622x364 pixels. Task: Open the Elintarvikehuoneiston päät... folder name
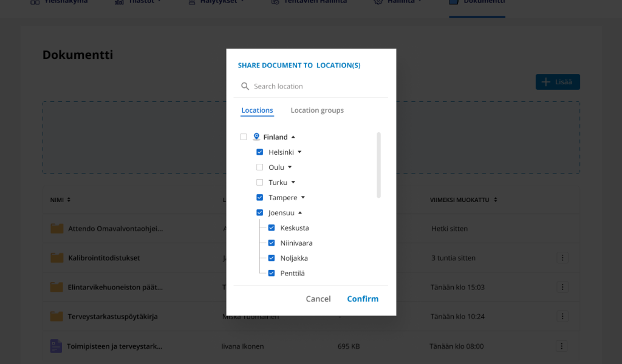coord(115,287)
